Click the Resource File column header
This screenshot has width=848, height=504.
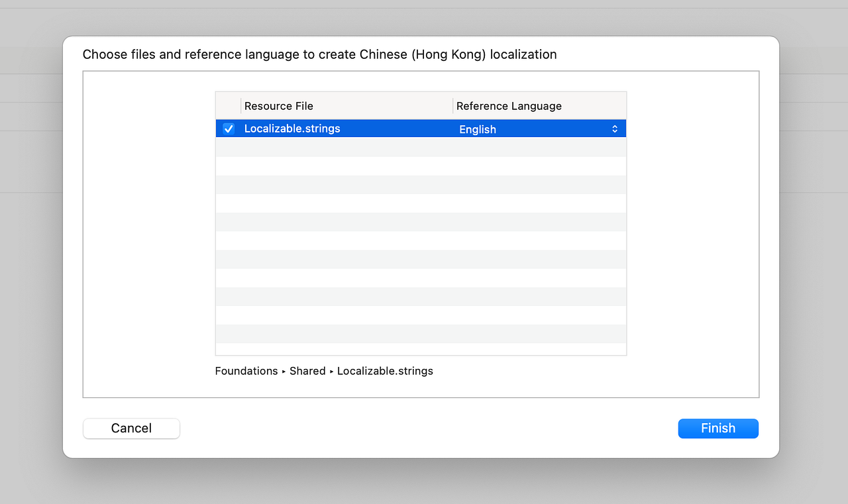[279, 106]
